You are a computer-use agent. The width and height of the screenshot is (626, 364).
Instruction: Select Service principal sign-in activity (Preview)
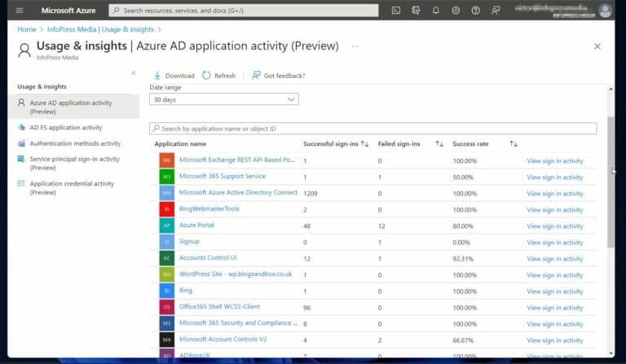74,163
